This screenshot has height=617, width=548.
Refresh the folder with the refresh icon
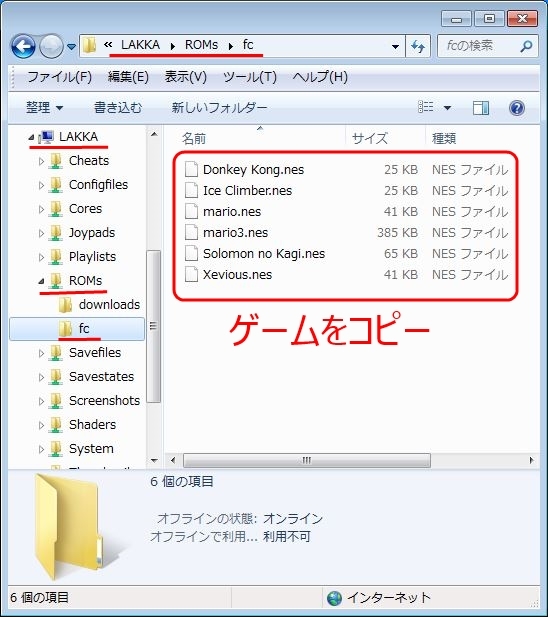pyautogui.click(x=418, y=46)
